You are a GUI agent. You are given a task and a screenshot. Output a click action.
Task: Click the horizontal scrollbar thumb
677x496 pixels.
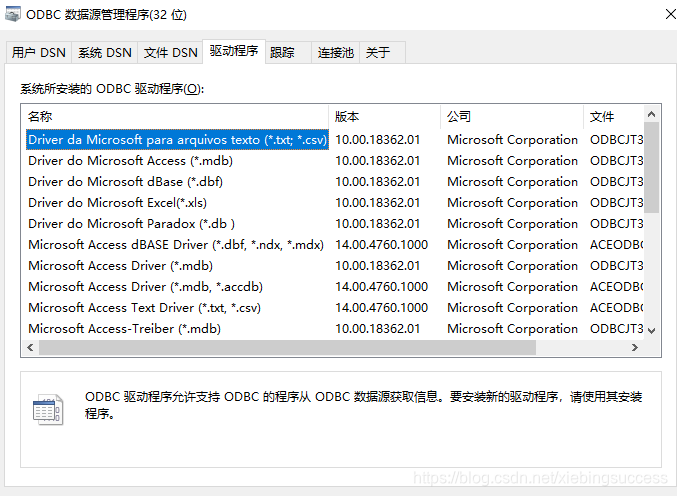pos(288,348)
